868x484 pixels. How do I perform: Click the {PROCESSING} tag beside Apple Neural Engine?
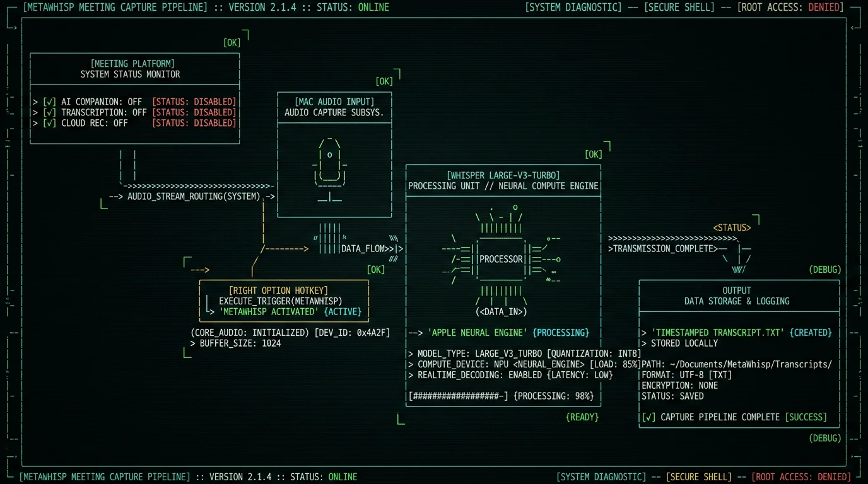click(x=561, y=333)
